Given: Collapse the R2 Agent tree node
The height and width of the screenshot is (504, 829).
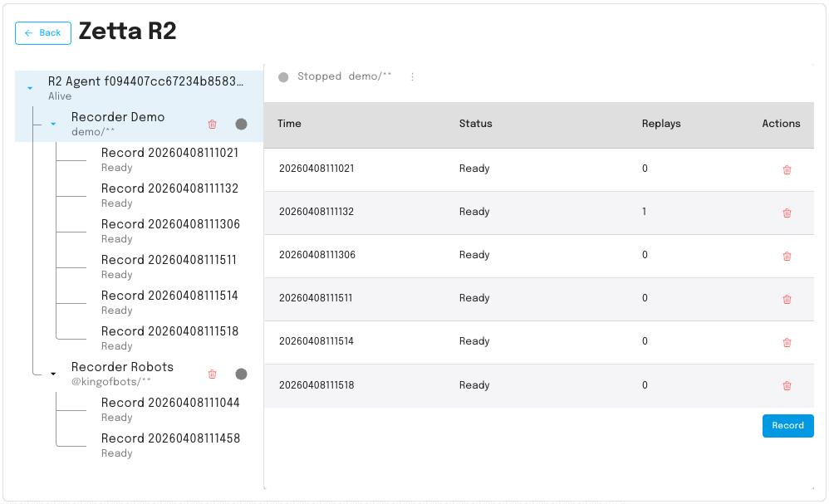Looking at the screenshot, I should point(30,88).
